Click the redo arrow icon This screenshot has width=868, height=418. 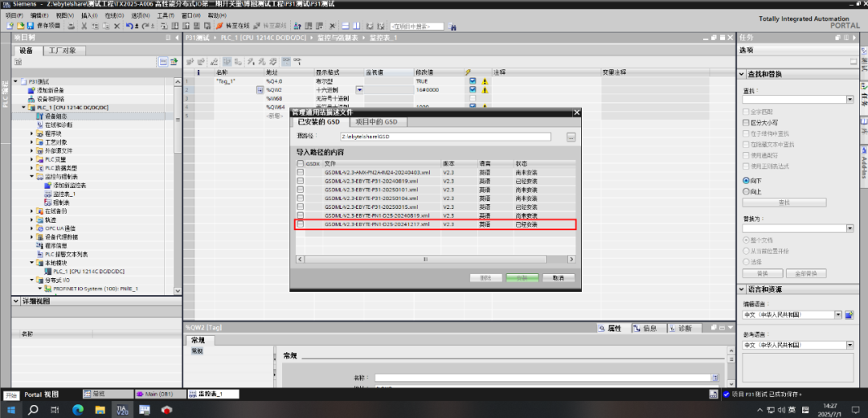point(145,26)
